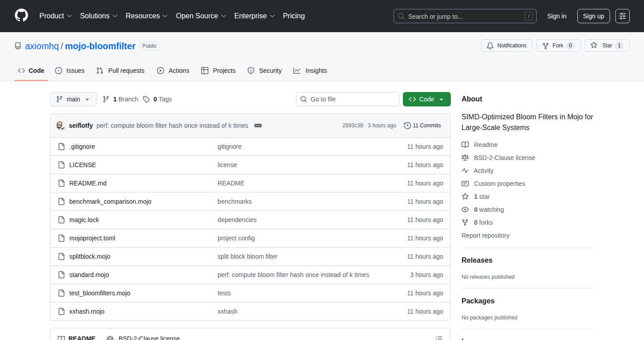The height and width of the screenshot is (340, 644).
Task: Open the main branch selector dropdown
Action: pyautogui.click(x=73, y=99)
